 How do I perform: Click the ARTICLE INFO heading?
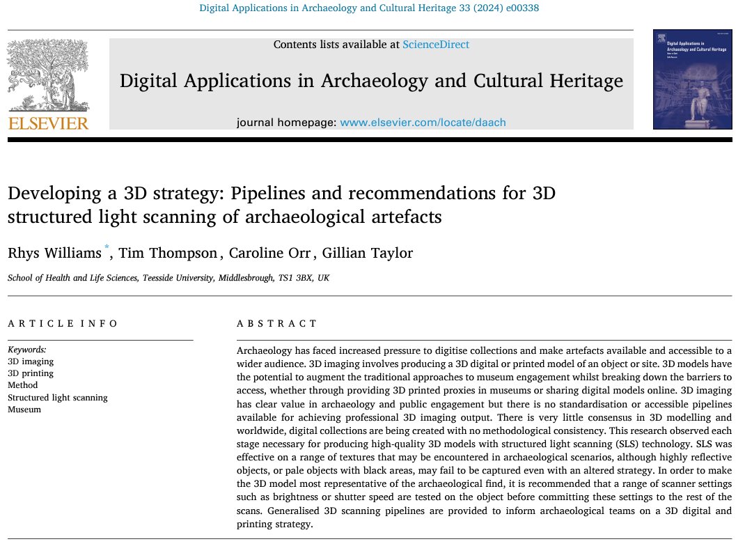click(x=62, y=323)
